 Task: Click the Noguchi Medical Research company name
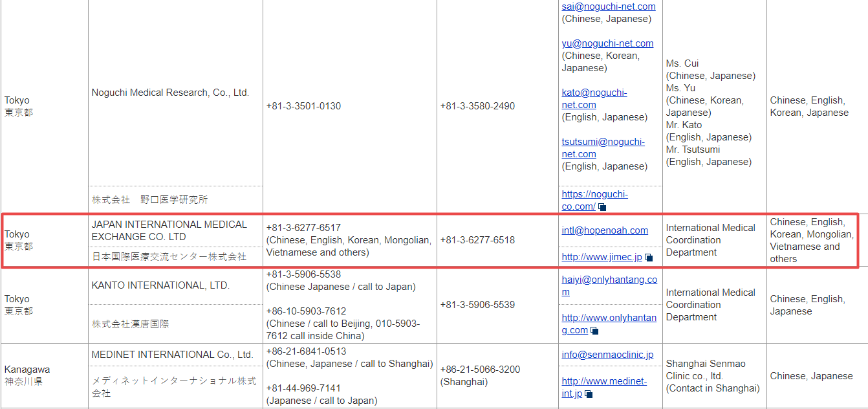[x=170, y=93]
